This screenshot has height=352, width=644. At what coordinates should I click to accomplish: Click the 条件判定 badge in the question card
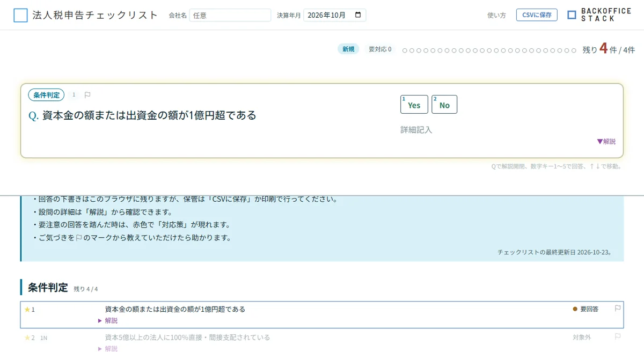coord(46,95)
